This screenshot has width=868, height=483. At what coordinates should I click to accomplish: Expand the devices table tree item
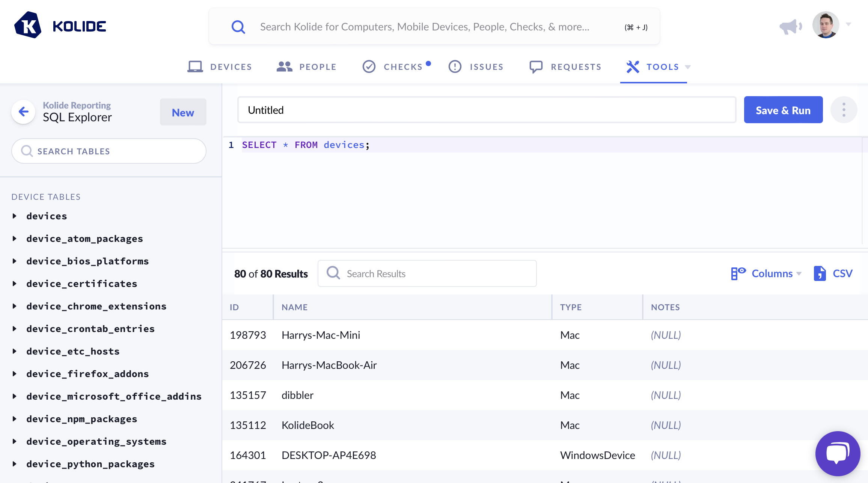coord(15,216)
